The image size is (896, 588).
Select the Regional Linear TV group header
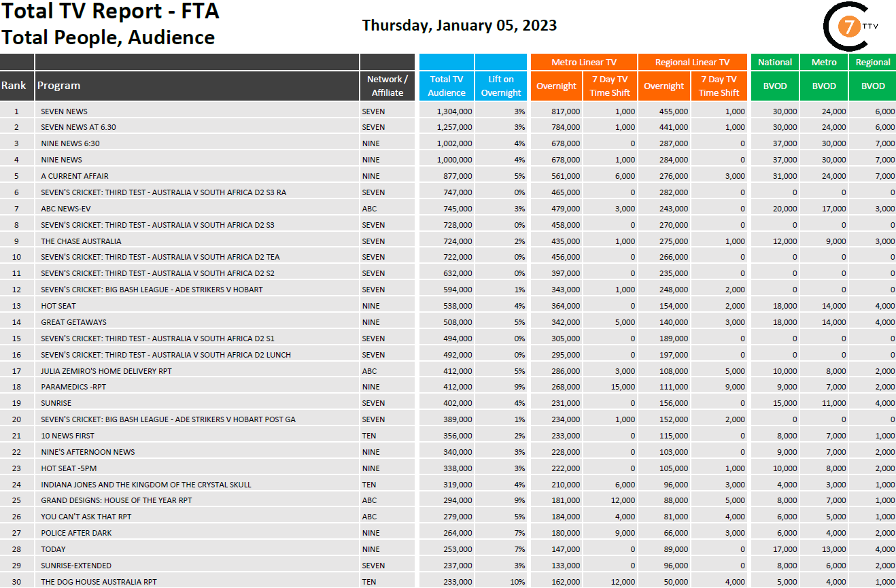tap(692, 62)
